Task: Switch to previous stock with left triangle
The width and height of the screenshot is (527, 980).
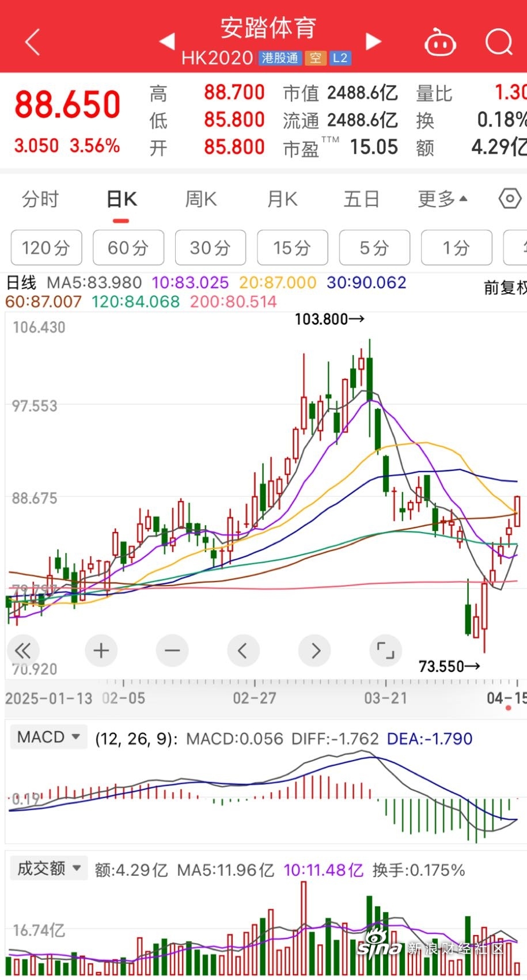Action: [x=167, y=41]
